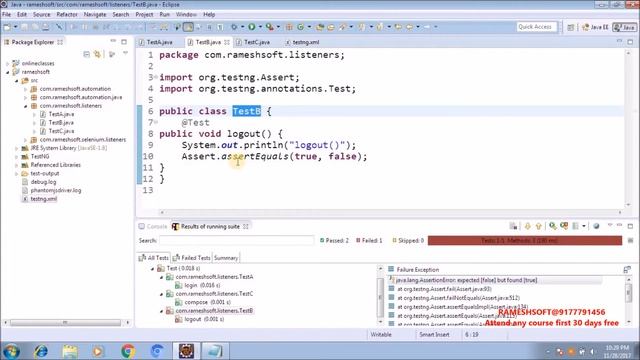
Task: Open Google Chrome from taskbar
Action: (x=128, y=351)
